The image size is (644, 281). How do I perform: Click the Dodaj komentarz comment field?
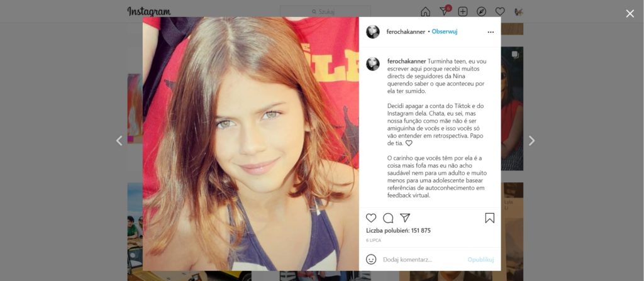click(423, 260)
